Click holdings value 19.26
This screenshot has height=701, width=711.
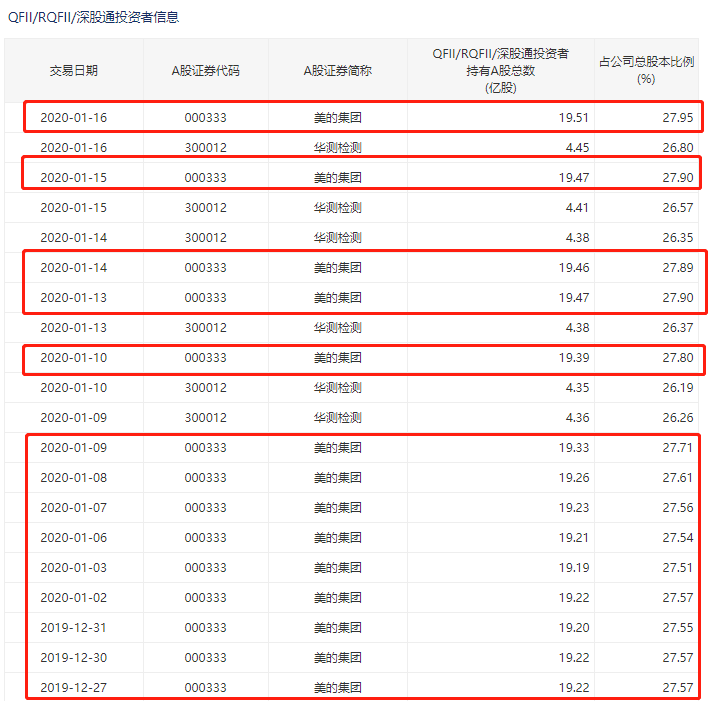(x=574, y=478)
